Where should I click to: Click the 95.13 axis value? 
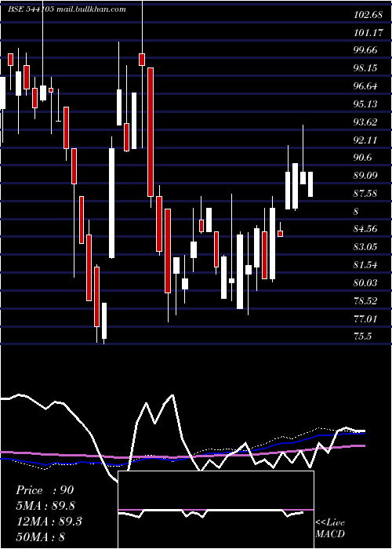pyautogui.click(x=365, y=104)
